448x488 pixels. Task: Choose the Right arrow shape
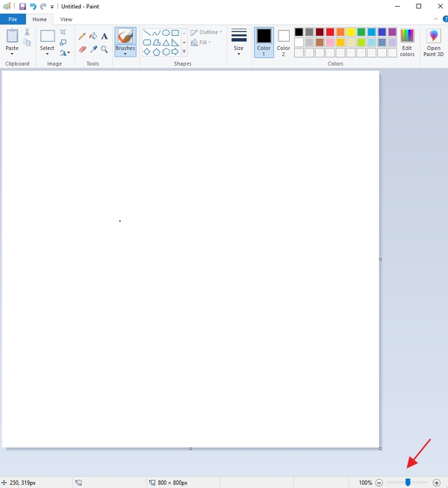(x=175, y=51)
